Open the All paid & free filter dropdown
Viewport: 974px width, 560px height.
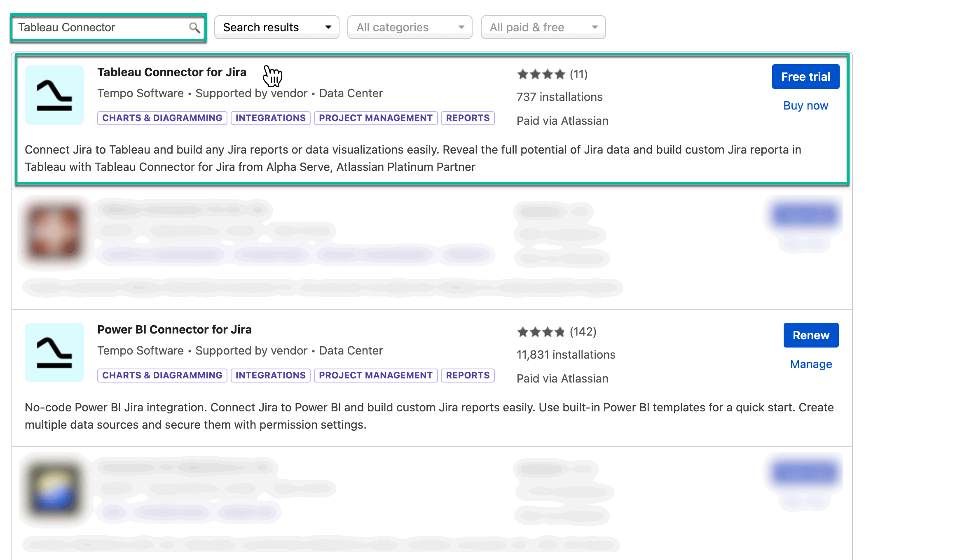point(543,27)
